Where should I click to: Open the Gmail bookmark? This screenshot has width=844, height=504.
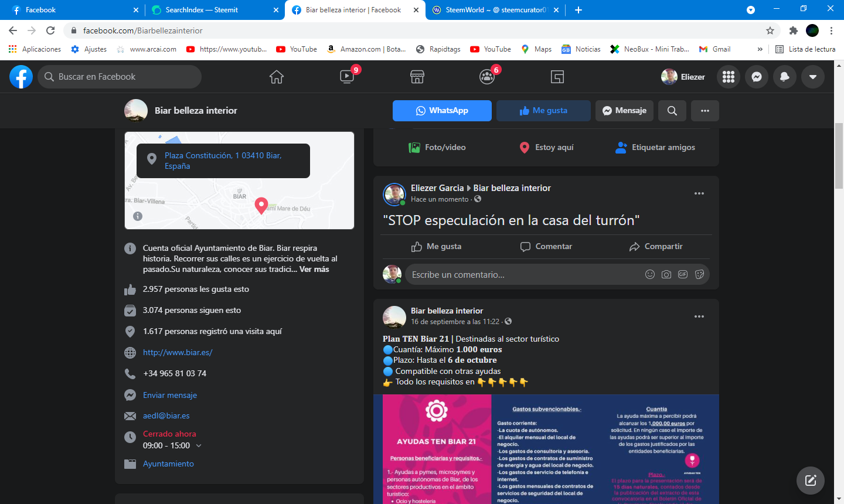[x=714, y=49]
